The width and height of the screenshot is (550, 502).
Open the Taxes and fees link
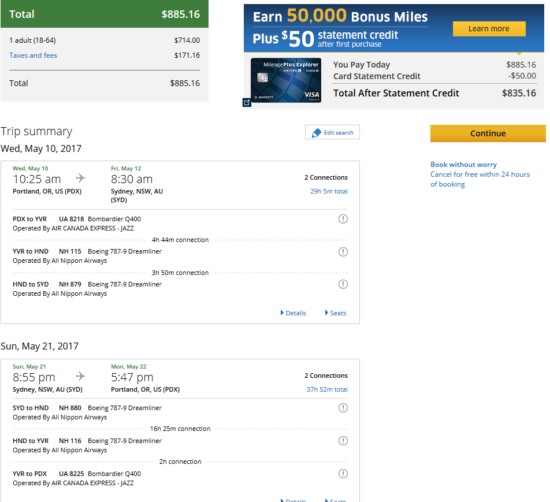click(x=33, y=55)
